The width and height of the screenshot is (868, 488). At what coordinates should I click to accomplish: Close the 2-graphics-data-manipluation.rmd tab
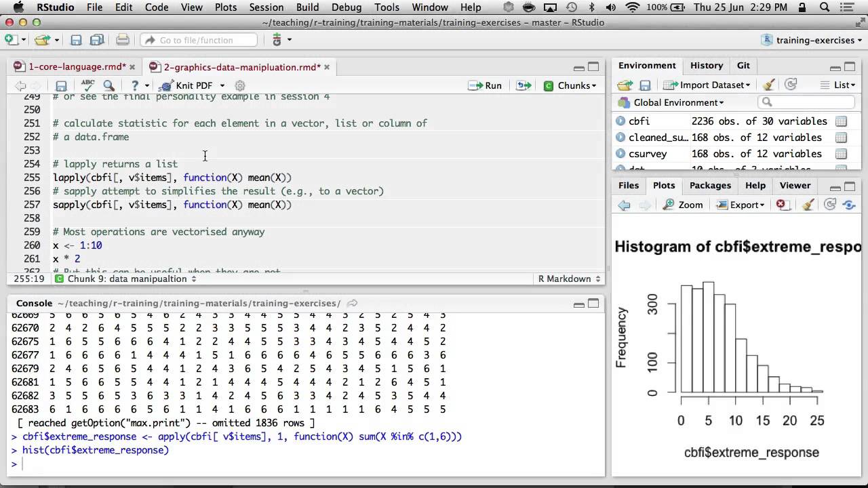coord(327,67)
